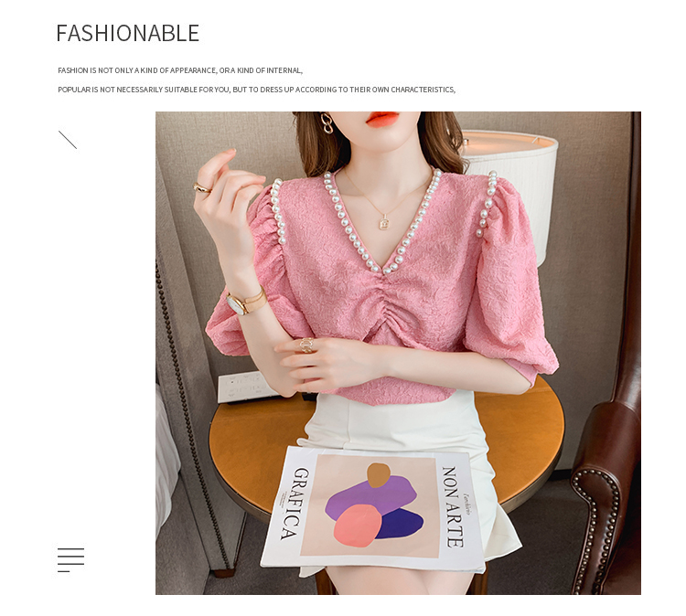686x616 pixels.
Task: Click the pink blouse product photo
Action: [398, 353]
